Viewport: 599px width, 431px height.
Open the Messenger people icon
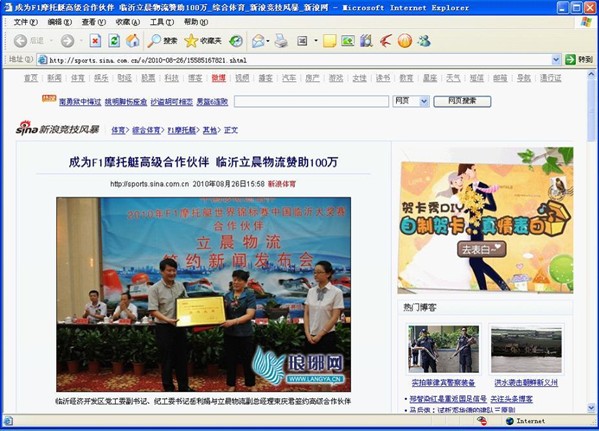[x=424, y=41]
